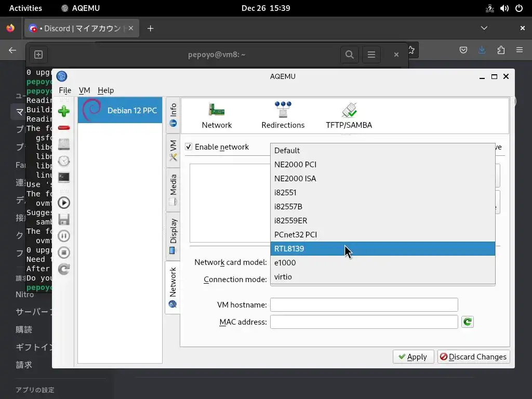The width and height of the screenshot is (532, 399).
Task: Open the File menu in AQEMU
Action: (65, 90)
